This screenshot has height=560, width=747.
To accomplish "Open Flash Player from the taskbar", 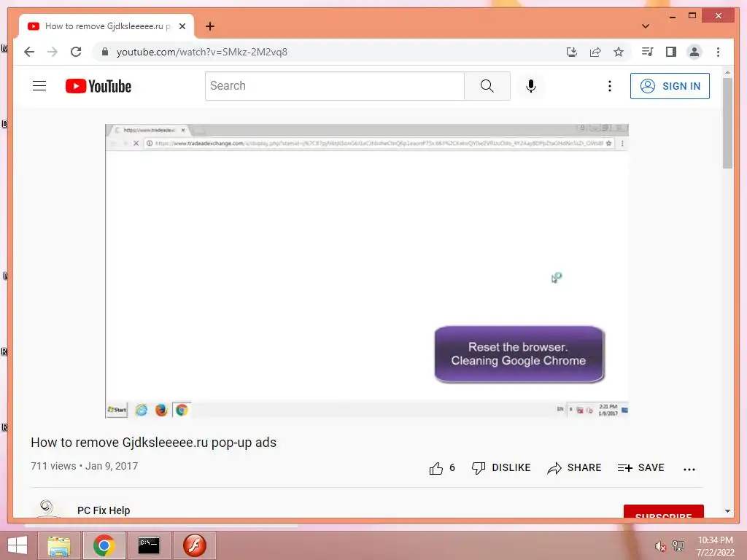I will 194,545.
